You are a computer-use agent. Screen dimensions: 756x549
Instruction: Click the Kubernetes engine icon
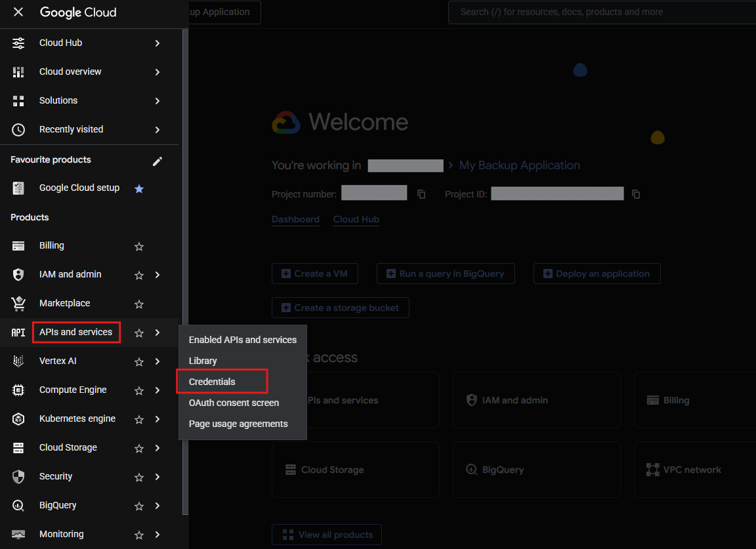tap(18, 419)
